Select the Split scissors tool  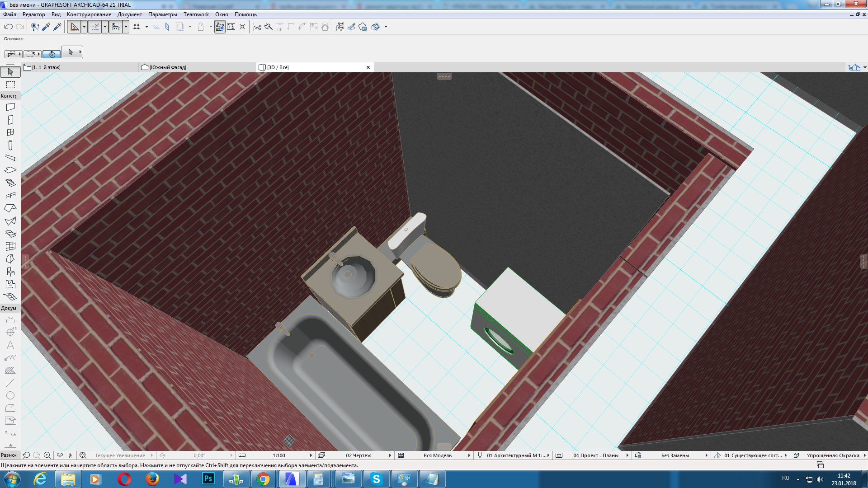[257, 27]
